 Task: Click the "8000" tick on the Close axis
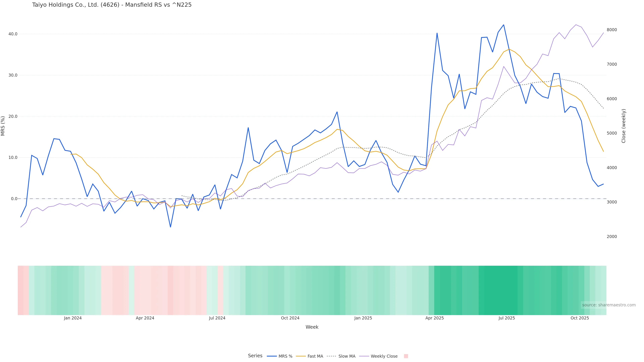(612, 30)
